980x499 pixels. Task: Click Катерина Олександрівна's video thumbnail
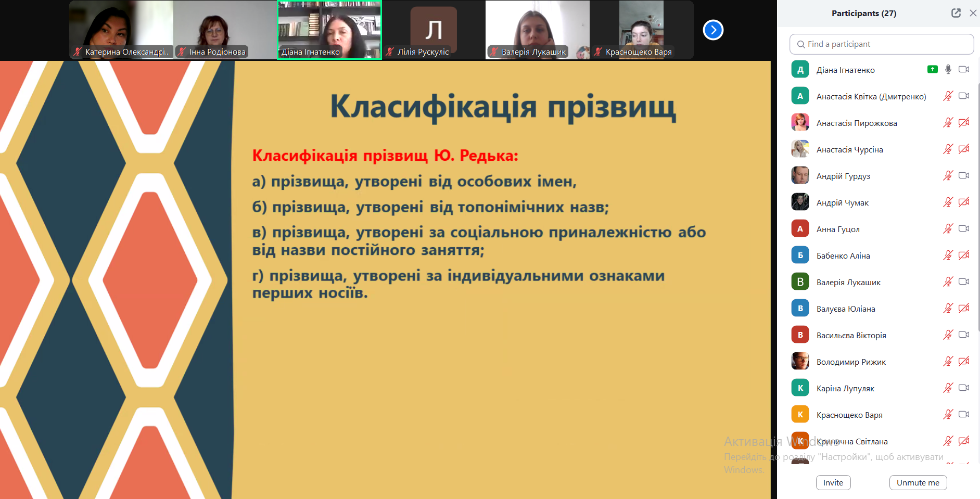coord(121,30)
